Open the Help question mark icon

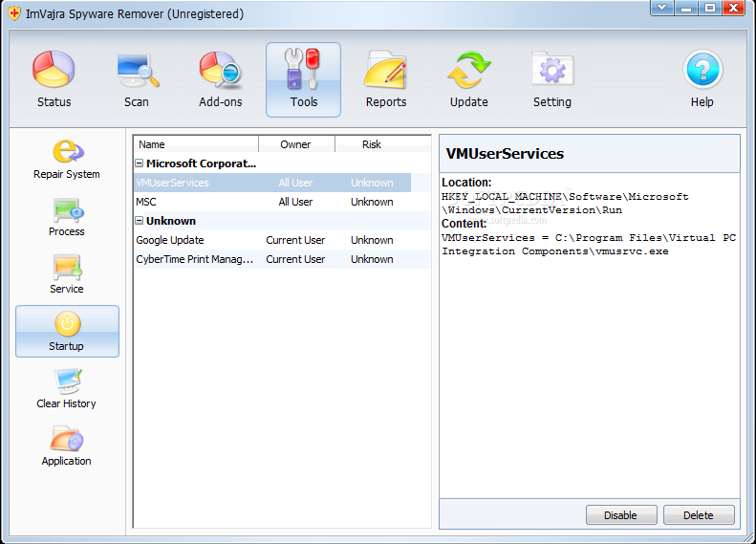702,70
